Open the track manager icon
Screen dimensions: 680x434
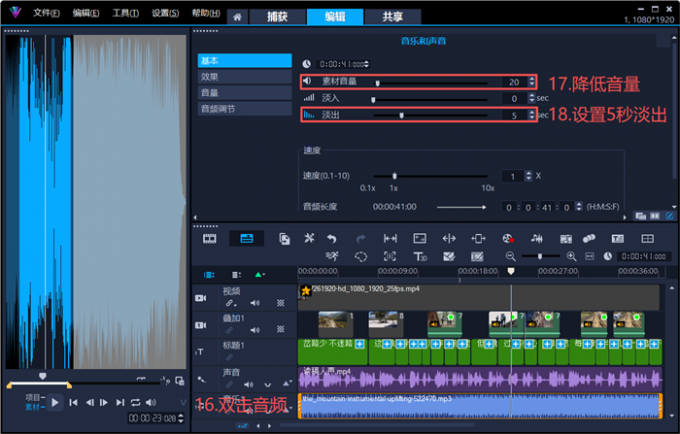(x=236, y=275)
